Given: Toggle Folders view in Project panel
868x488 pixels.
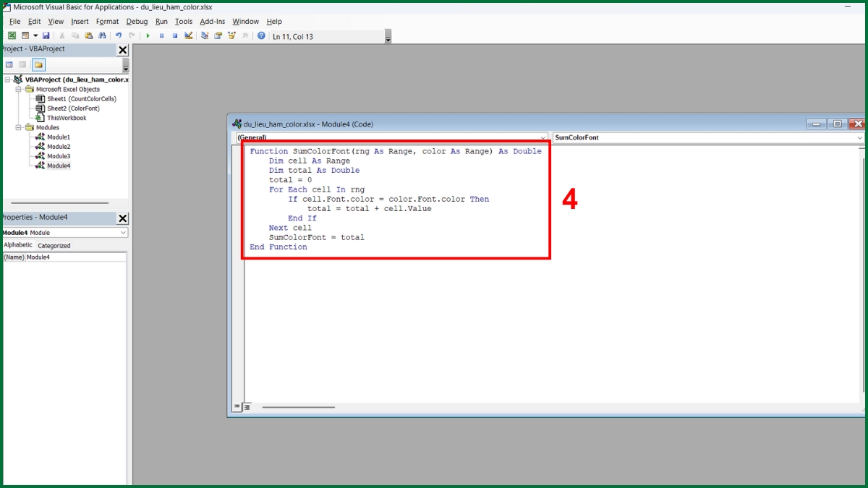Looking at the screenshot, I should [38, 65].
